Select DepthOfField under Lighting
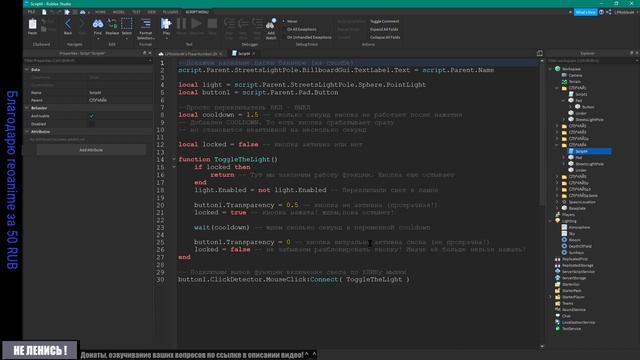The height and width of the screenshot is (360, 640). point(580,246)
